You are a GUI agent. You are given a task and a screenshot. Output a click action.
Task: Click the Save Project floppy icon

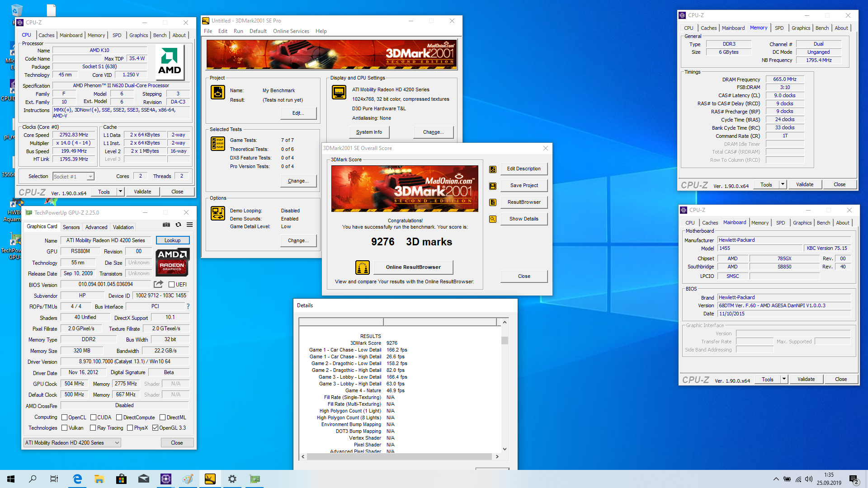point(493,186)
